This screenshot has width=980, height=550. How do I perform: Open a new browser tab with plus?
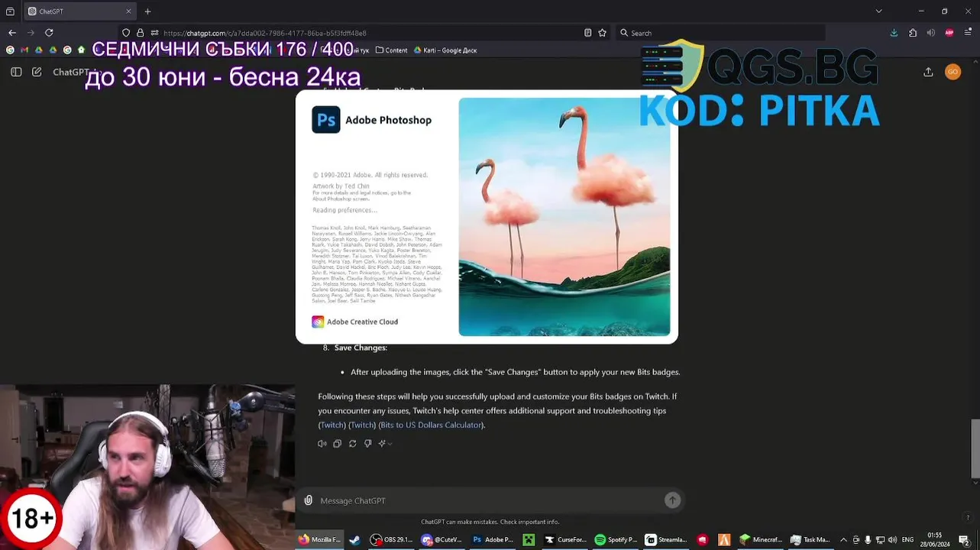tap(147, 11)
